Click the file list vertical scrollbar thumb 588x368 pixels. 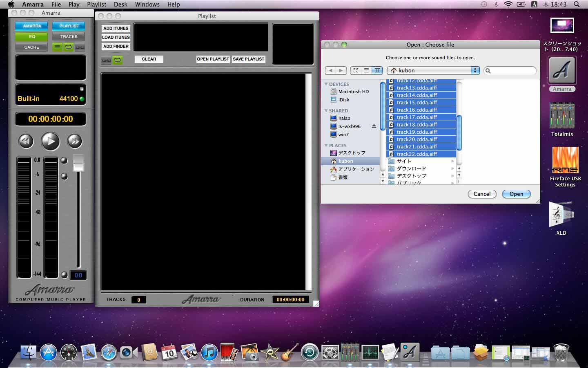(x=459, y=133)
